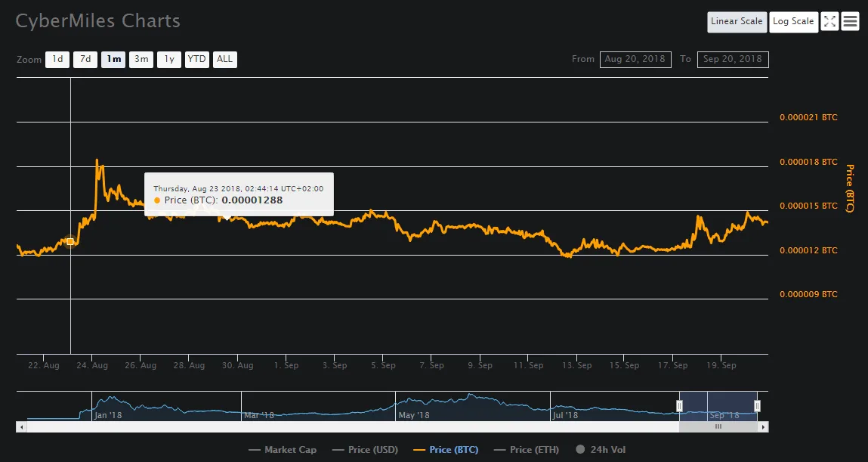The image size is (868, 462).
Task: Edit the To date field
Action: 733,59
